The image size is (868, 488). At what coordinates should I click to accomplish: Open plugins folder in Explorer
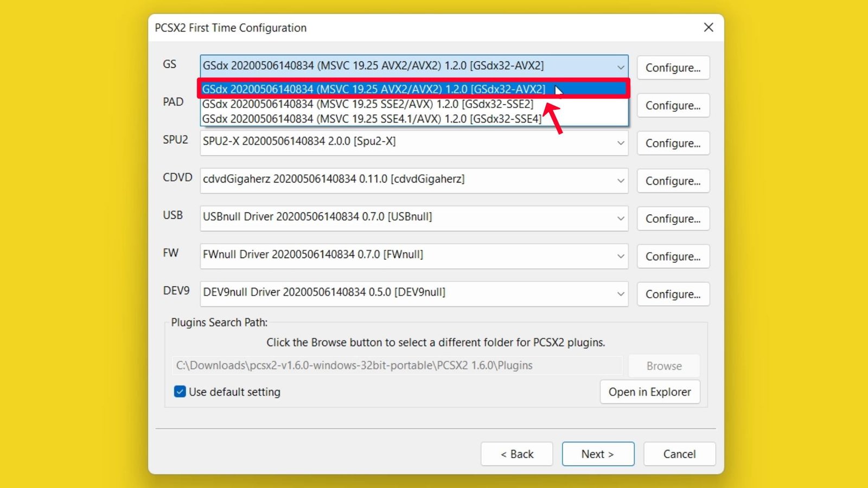(650, 392)
